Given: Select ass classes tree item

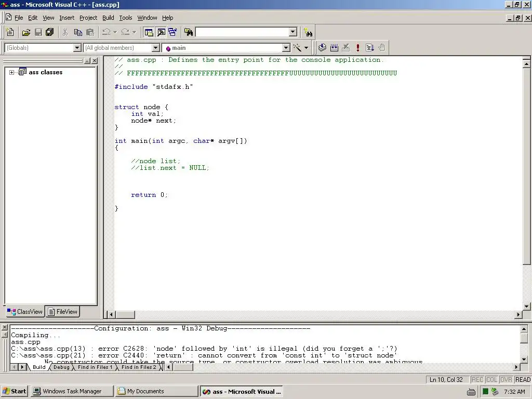Looking at the screenshot, I should pyautogui.click(x=46, y=72).
